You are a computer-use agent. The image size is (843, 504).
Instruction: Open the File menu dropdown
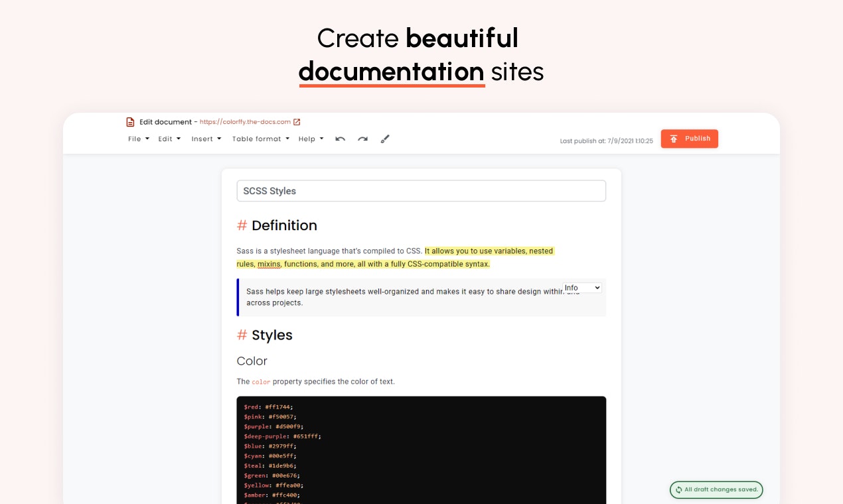pyautogui.click(x=137, y=139)
